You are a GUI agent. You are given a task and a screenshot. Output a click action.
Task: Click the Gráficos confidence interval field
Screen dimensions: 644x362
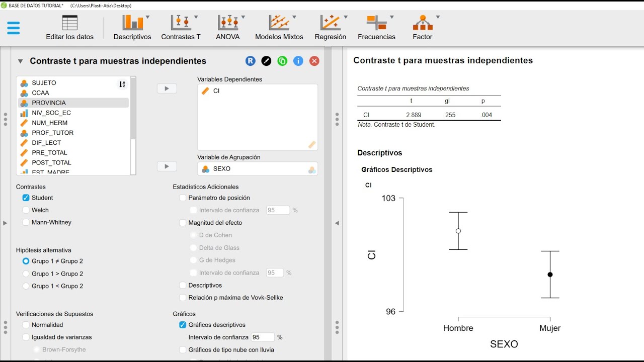(x=263, y=337)
